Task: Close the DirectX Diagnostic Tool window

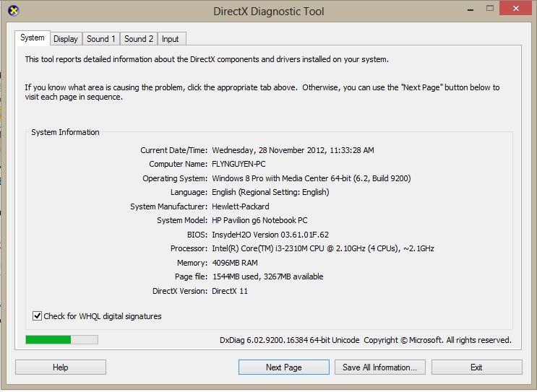Action: (516, 9)
